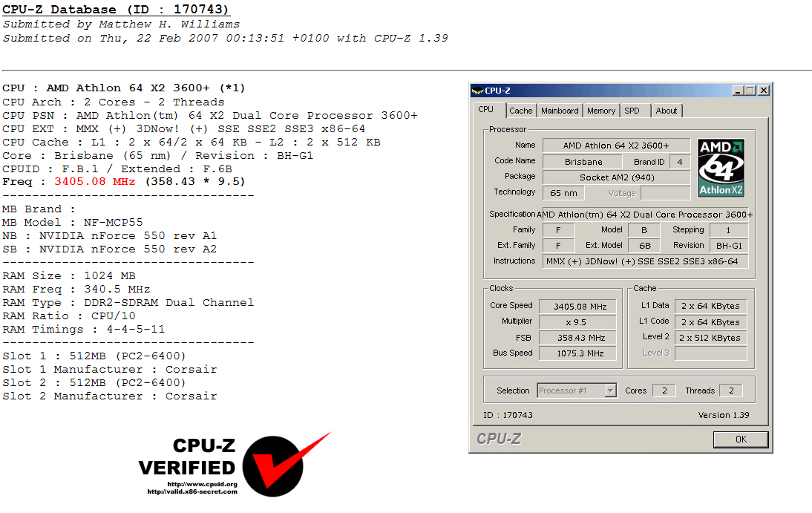Click the CPU Cache line in the report
The width and height of the screenshot is (812, 513).
[191, 142]
